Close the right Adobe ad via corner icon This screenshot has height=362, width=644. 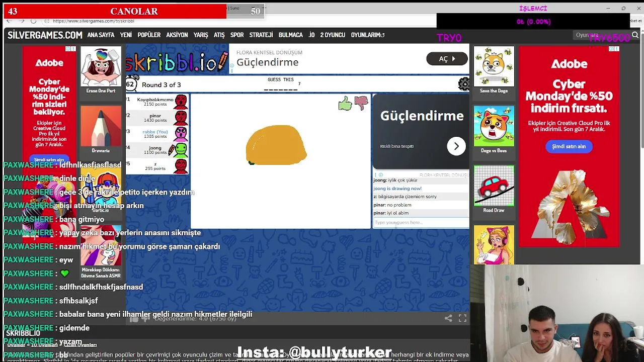[617, 49]
